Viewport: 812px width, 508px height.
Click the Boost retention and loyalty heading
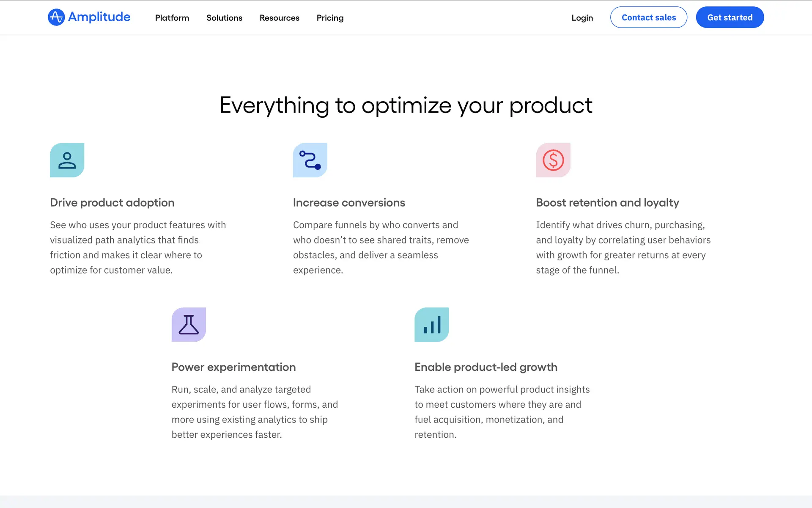click(607, 203)
